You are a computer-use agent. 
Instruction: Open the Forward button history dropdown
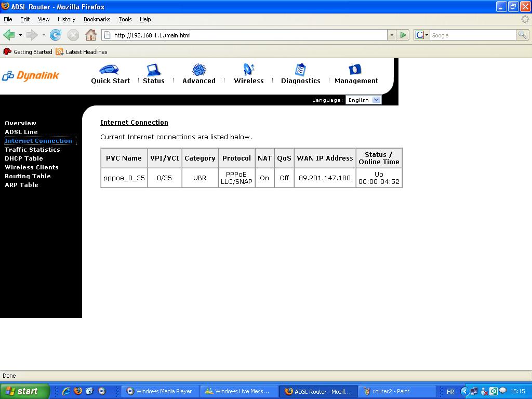(x=44, y=35)
